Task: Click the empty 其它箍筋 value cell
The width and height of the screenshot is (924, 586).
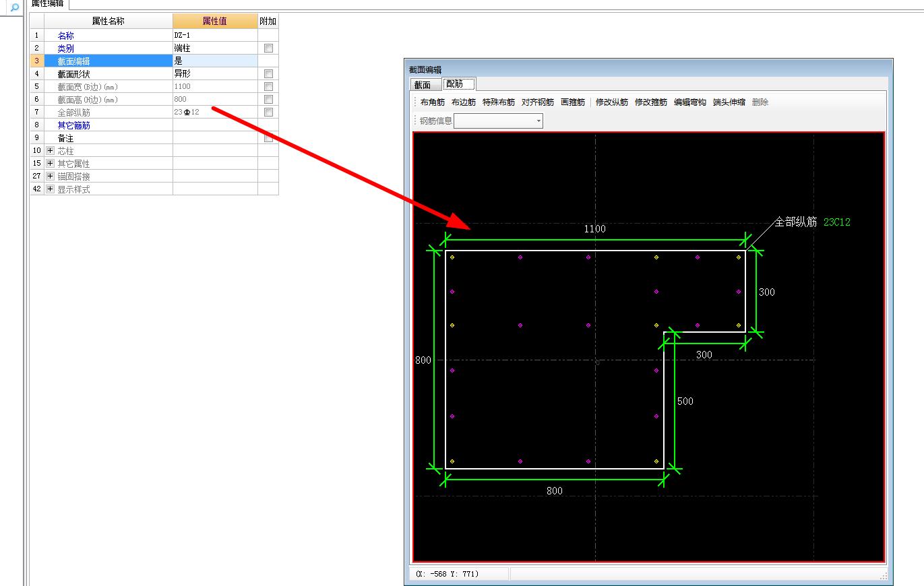Action: click(x=215, y=125)
